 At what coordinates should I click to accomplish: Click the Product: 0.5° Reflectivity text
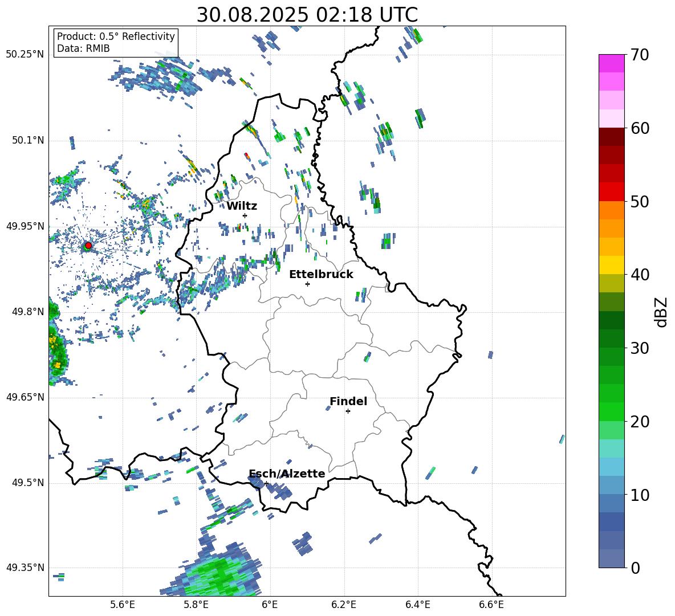(x=116, y=36)
